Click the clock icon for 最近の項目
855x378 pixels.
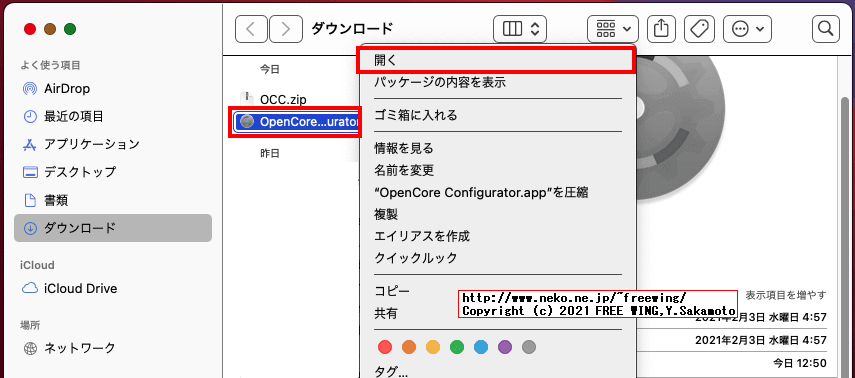point(30,116)
